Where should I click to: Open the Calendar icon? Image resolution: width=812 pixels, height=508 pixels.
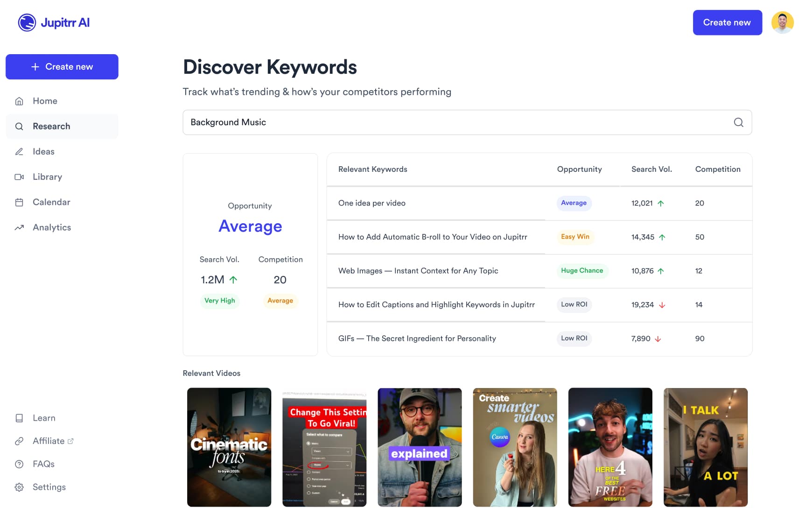(19, 202)
